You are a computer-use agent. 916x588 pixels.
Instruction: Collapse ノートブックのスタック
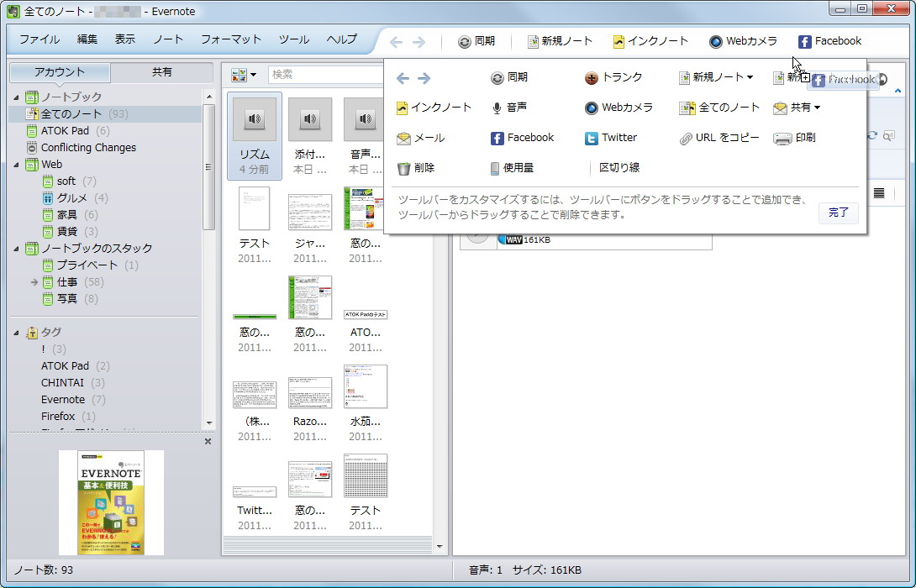pyautogui.click(x=16, y=249)
